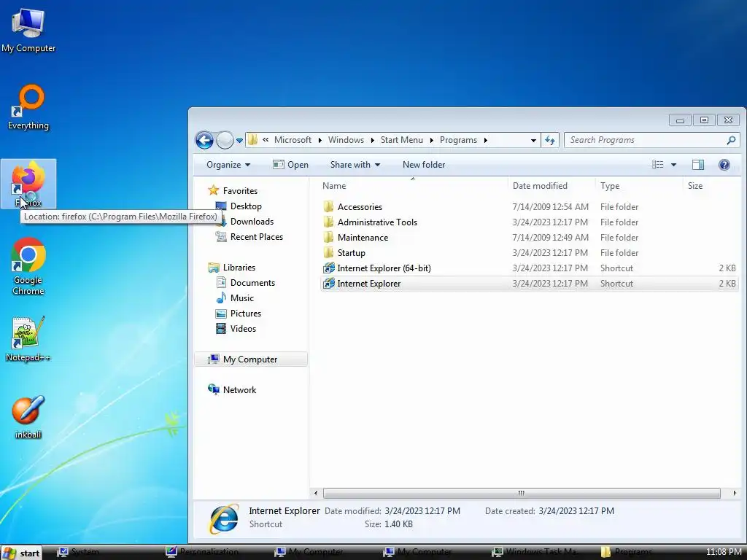Sort by Date modified column
Viewport: 747px width, 560px height.
pos(551,186)
